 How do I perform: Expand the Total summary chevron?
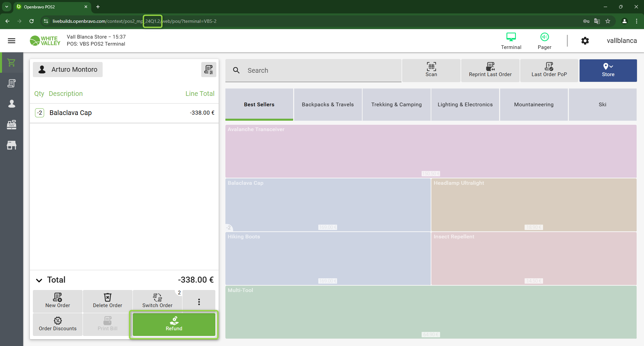(x=39, y=280)
